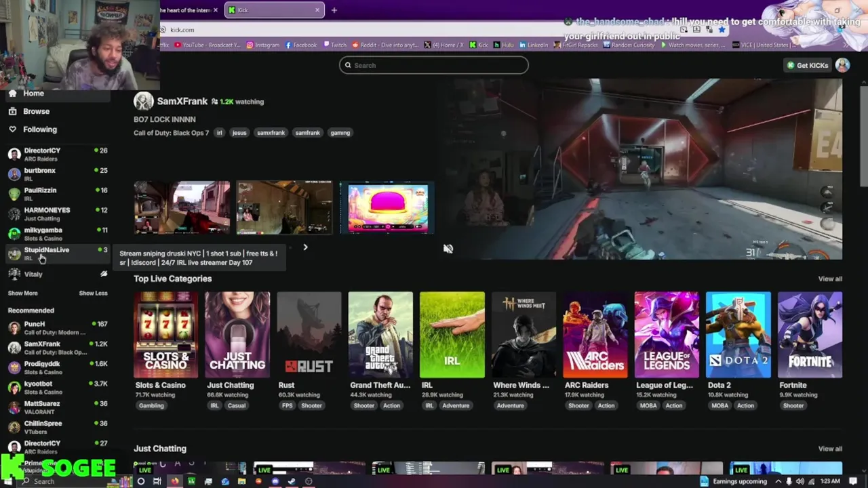Collapse the list with Show Less
Viewport: 868px width, 488px height.
pyautogui.click(x=93, y=293)
